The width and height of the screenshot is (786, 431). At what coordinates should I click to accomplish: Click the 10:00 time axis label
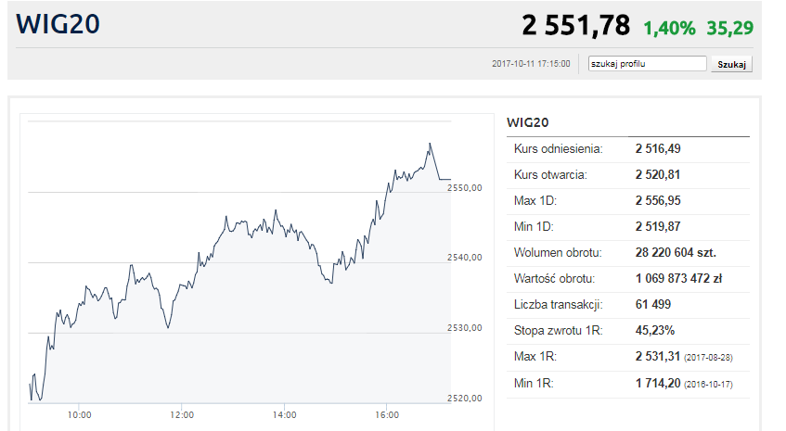[x=79, y=415]
